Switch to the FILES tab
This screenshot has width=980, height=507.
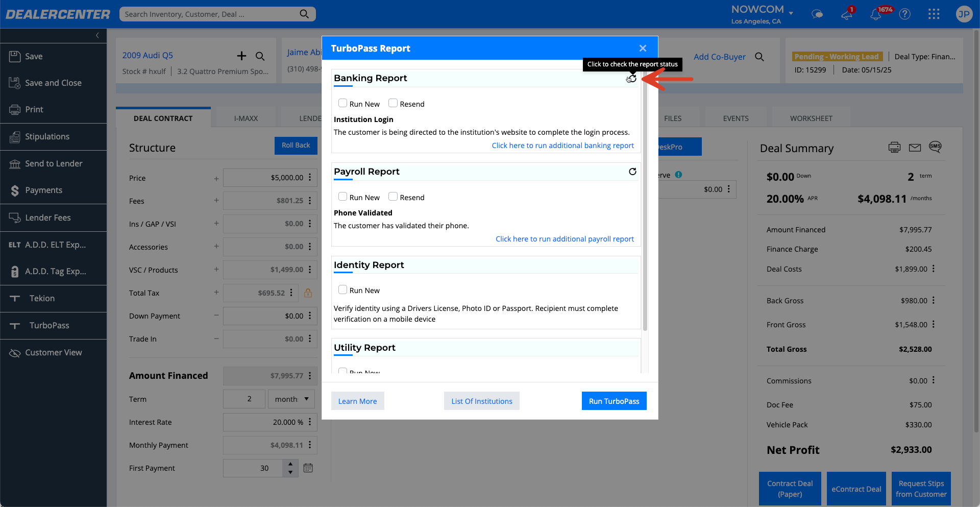coord(673,118)
